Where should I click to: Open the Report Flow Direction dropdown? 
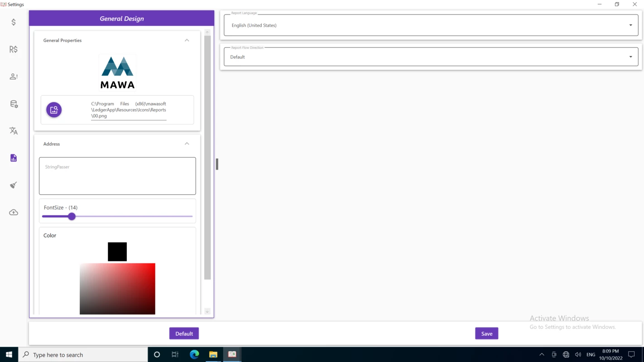(431, 57)
